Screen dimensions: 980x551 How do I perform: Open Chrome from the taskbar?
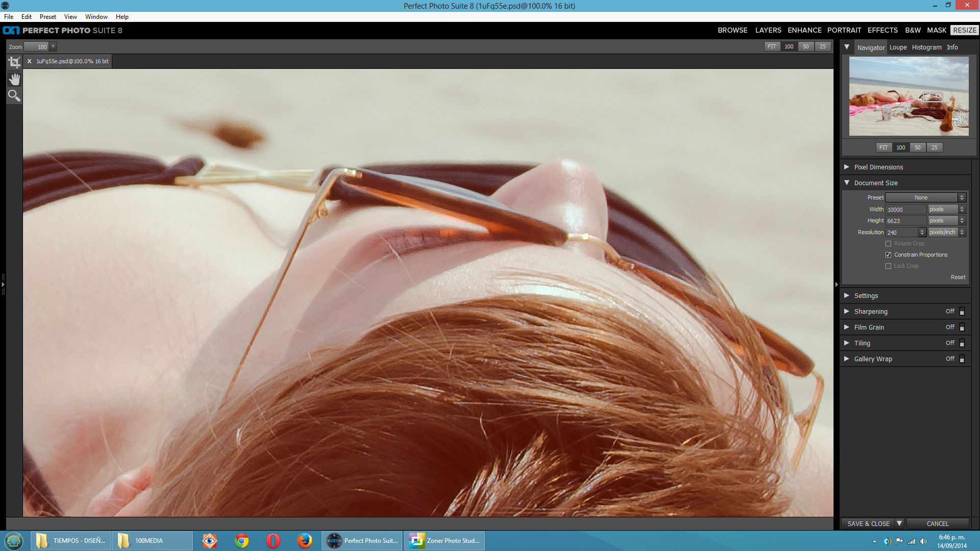241,540
